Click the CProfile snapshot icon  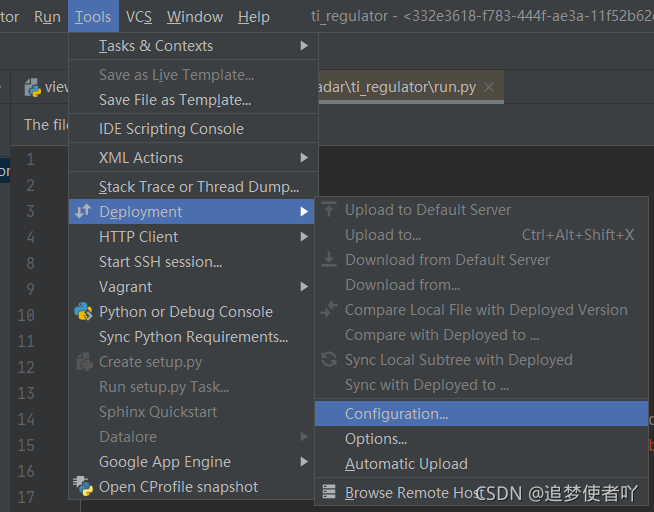(x=83, y=486)
